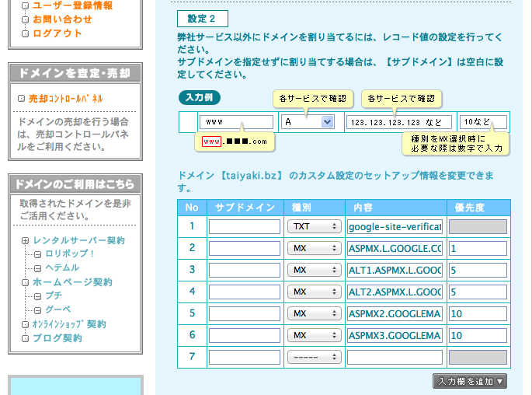Open the example A record type dropdown
Screen dimensions: 532x395
(308, 122)
